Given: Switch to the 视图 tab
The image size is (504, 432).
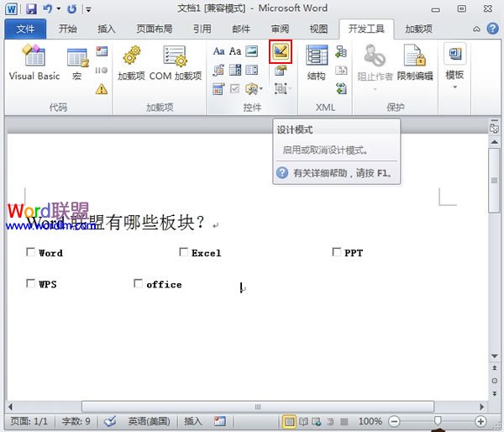Looking at the screenshot, I should [318, 29].
